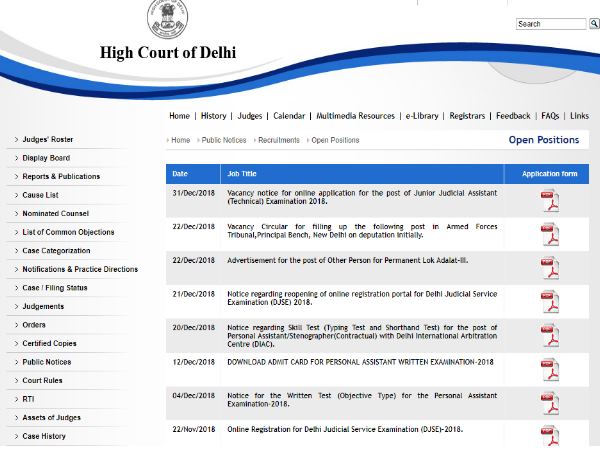
Task: Open Case Categorization sidebar link
Action: point(56,251)
